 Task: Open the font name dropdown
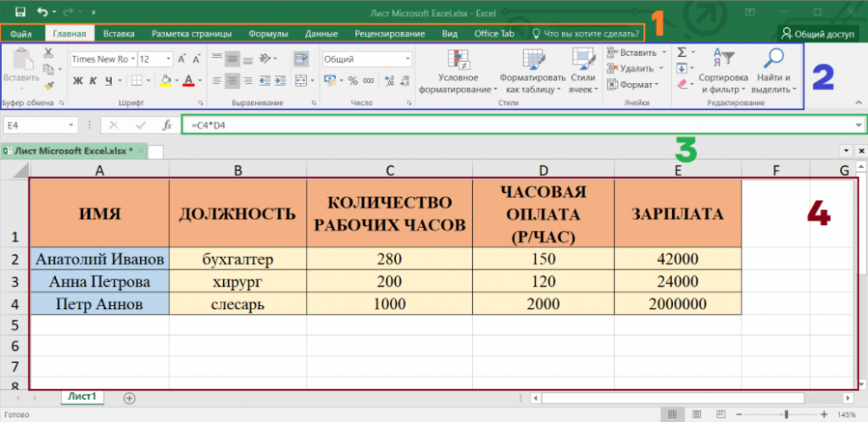click(x=131, y=59)
